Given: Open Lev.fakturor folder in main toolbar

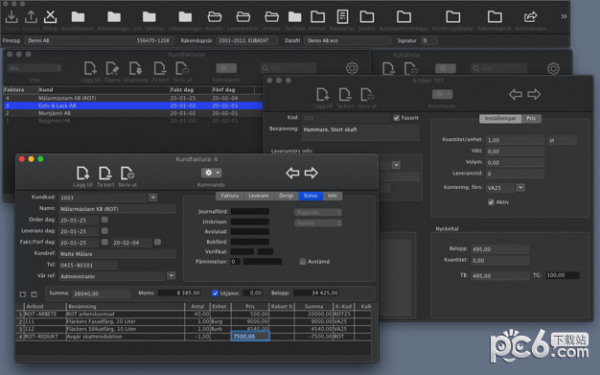Looking at the screenshot, I should pyautogui.click(x=149, y=16).
